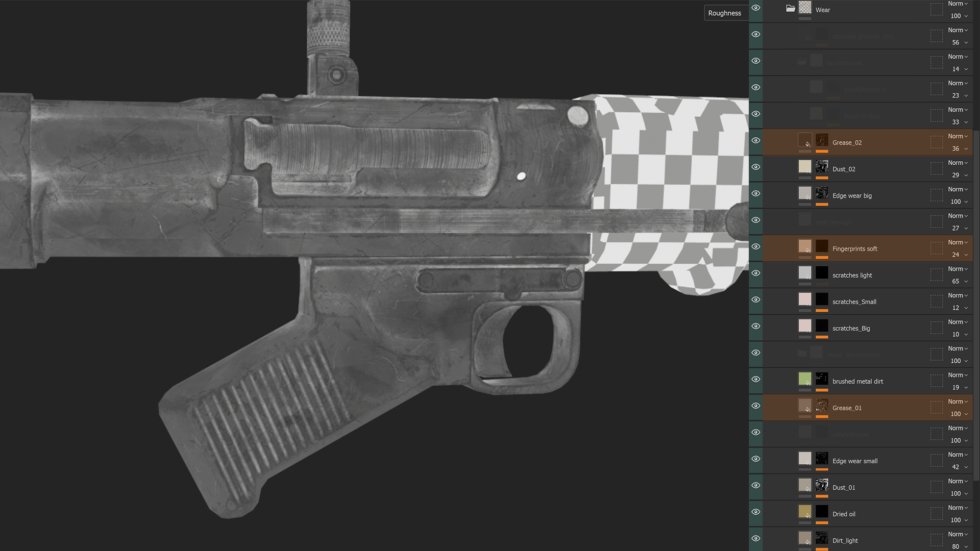Select the Grease_02 layer mask thumbnail
Viewport: 980px width, 551px height.
pyautogui.click(x=822, y=140)
